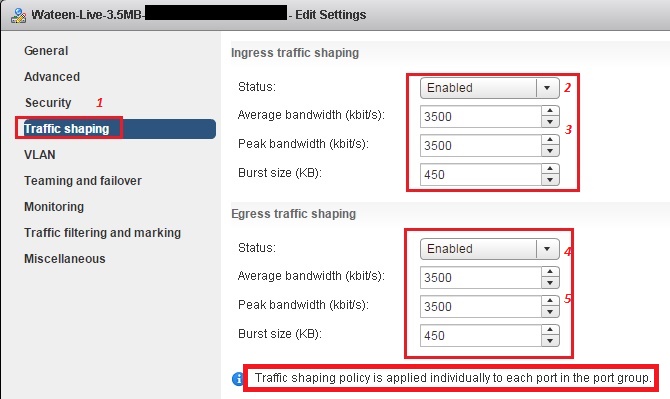The image size is (670, 399).
Task: Click the ingress Peak bandwidth input field
Action: pos(481,146)
